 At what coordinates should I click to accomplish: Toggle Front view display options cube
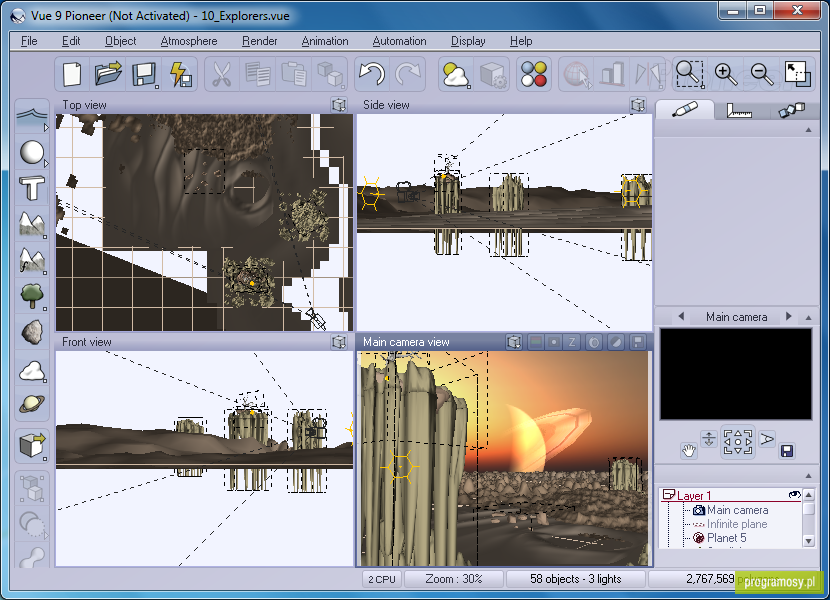339,342
